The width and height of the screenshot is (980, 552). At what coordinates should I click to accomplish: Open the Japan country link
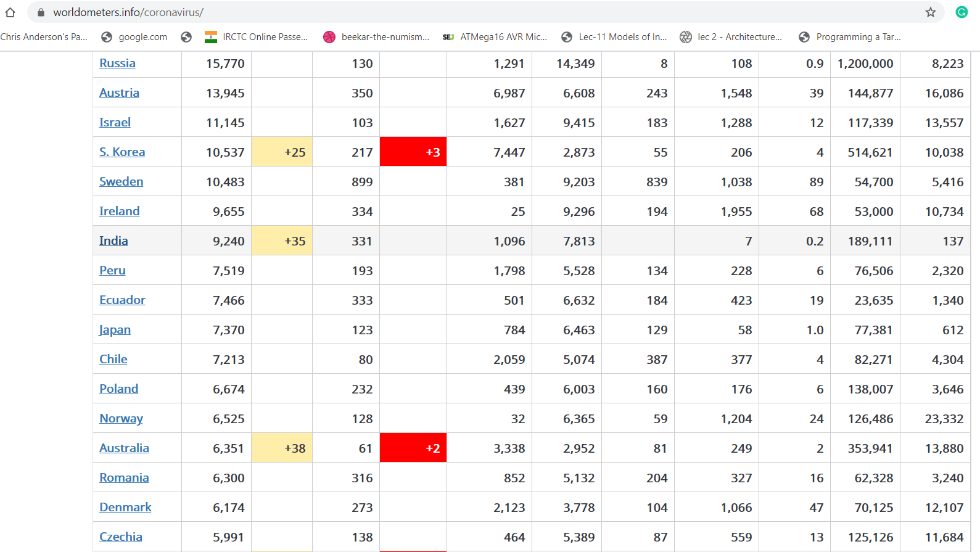coord(115,329)
